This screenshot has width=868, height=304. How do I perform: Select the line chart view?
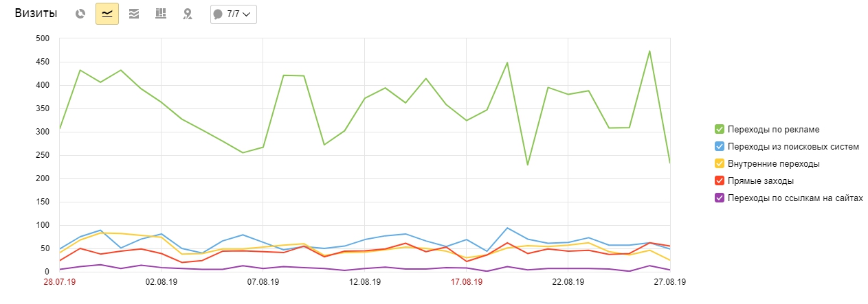pyautogui.click(x=107, y=14)
